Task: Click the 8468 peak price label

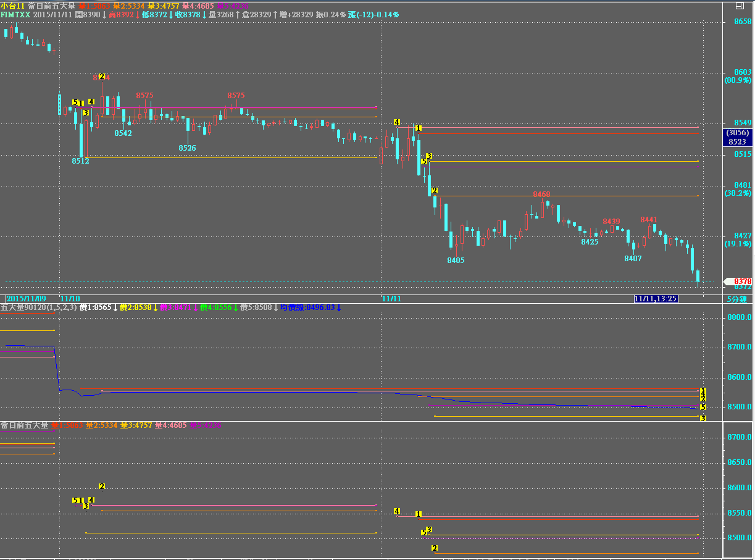Action: click(x=541, y=194)
